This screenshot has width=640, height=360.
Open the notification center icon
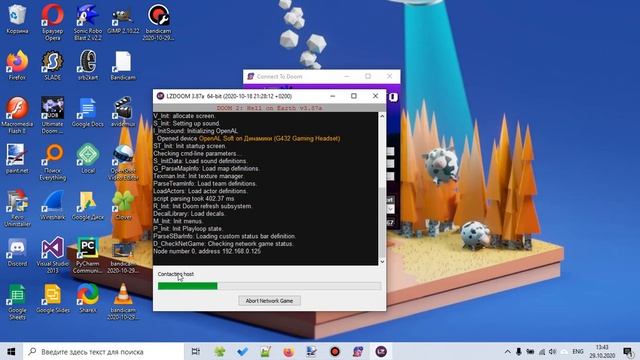pos(628,351)
